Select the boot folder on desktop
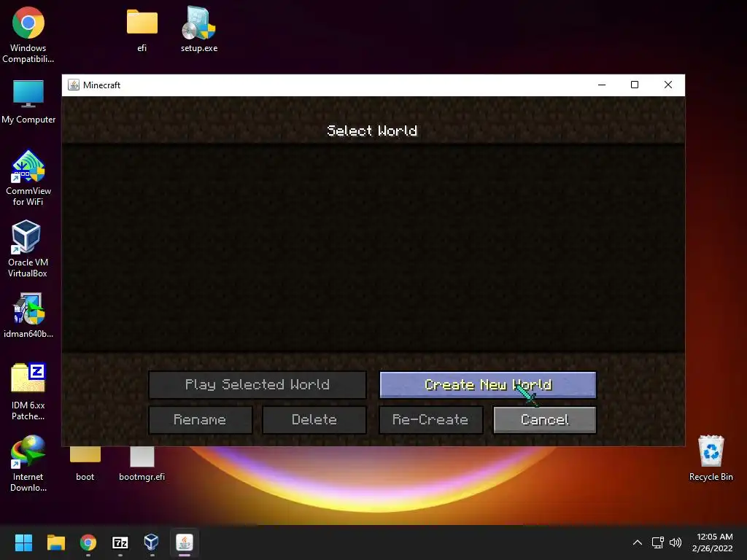The height and width of the screenshot is (560, 747). click(85, 463)
